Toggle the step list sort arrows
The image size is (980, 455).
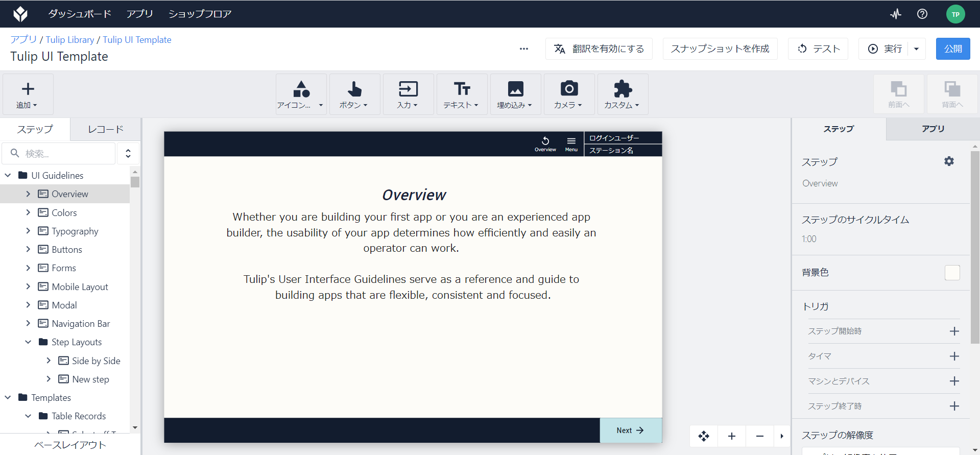(x=128, y=153)
